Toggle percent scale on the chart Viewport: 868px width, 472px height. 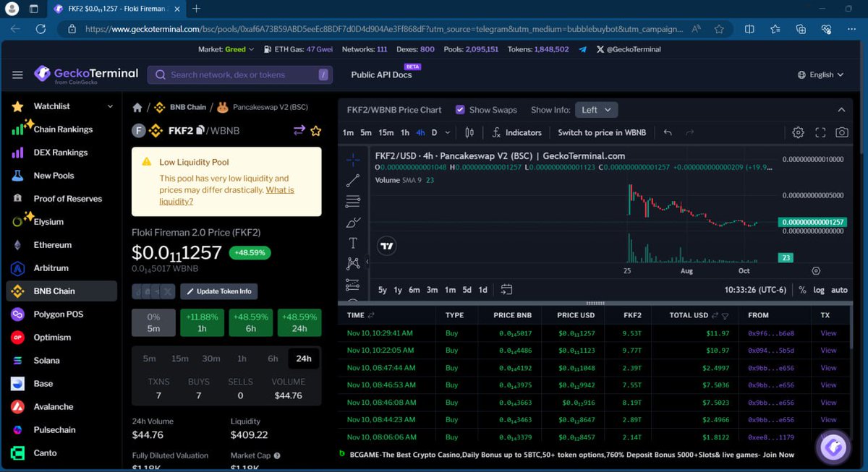pyautogui.click(x=802, y=290)
